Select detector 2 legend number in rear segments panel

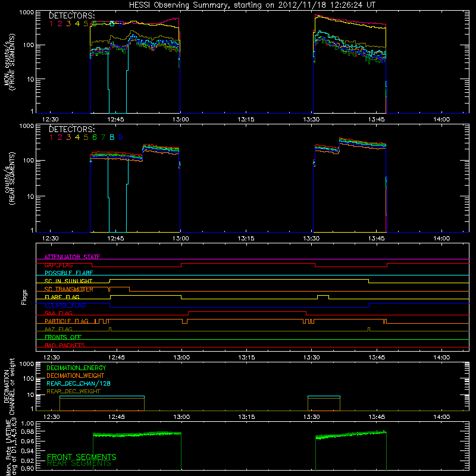pyautogui.click(x=60, y=137)
